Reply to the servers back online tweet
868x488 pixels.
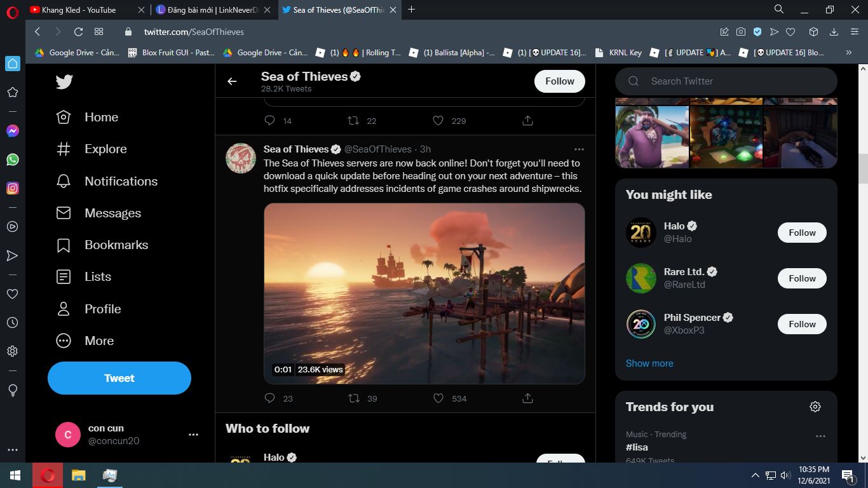tap(269, 398)
